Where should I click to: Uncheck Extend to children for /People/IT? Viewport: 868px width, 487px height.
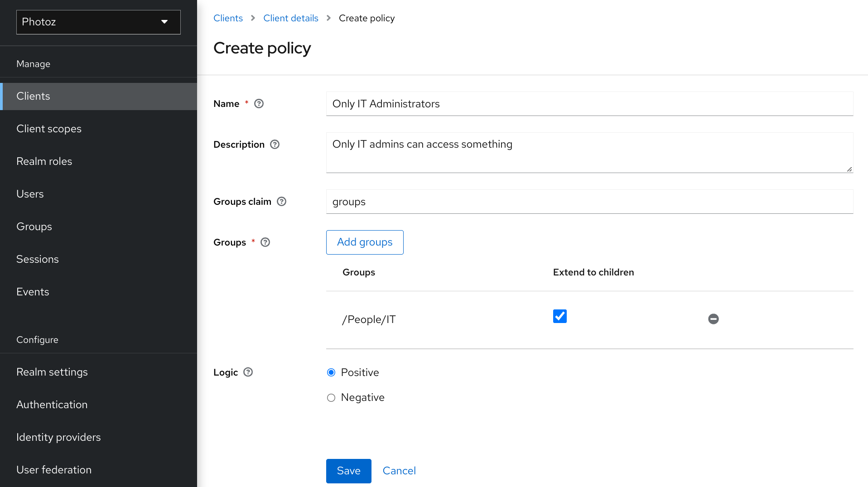click(x=559, y=316)
